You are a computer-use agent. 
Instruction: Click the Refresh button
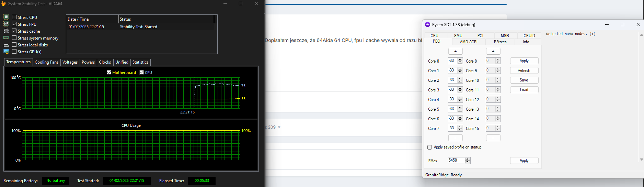tap(524, 70)
